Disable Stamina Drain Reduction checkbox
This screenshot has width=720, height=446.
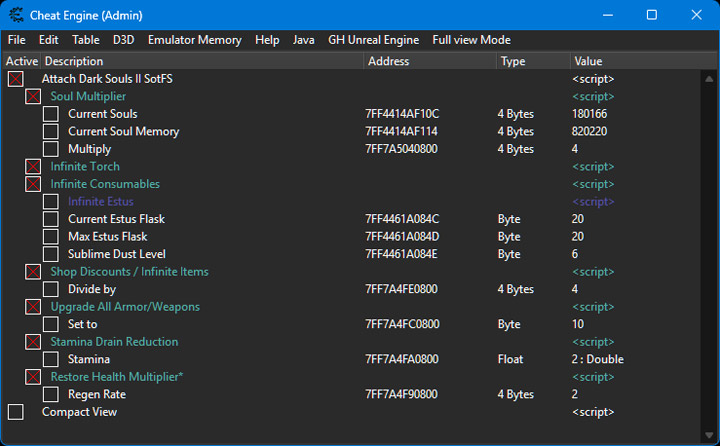click(x=33, y=342)
